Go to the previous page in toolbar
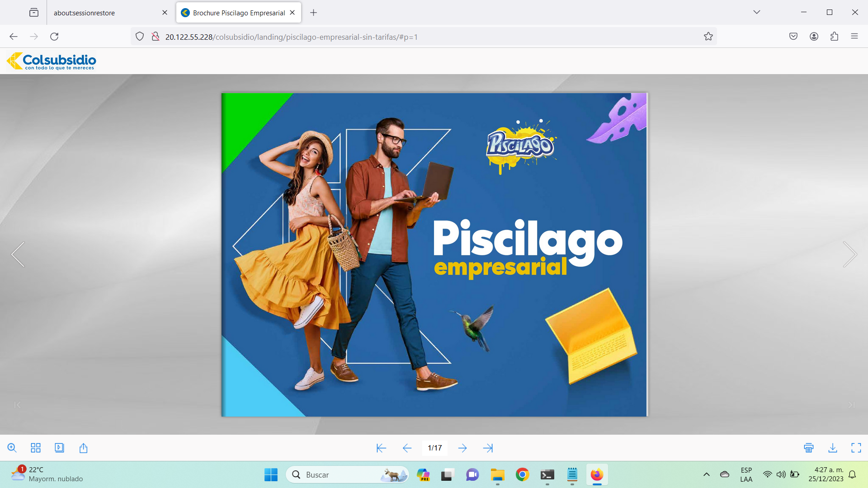Image resolution: width=868 pixels, height=488 pixels. click(x=407, y=448)
